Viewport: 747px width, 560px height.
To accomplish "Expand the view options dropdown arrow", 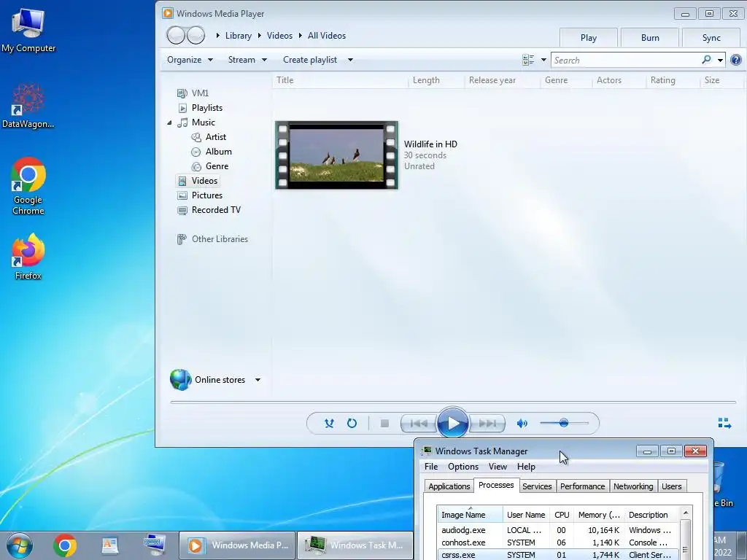I will tap(543, 60).
